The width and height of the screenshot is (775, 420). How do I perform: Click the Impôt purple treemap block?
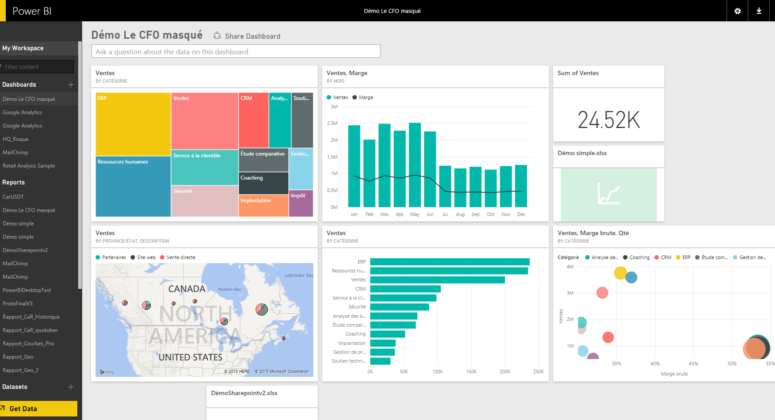point(301,204)
